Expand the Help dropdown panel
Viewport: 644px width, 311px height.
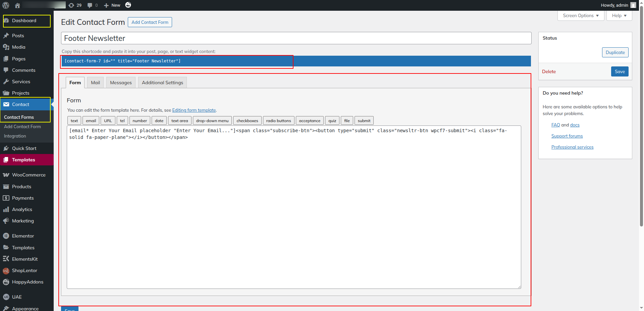619,16
